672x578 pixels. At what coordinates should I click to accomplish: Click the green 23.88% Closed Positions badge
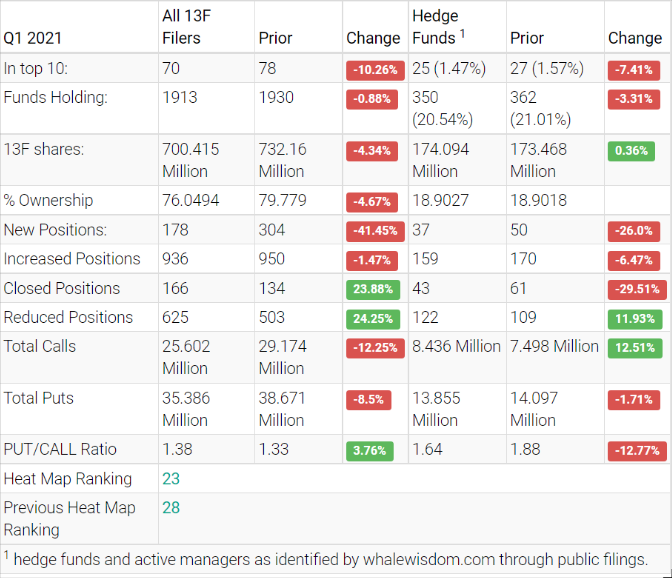373,290
